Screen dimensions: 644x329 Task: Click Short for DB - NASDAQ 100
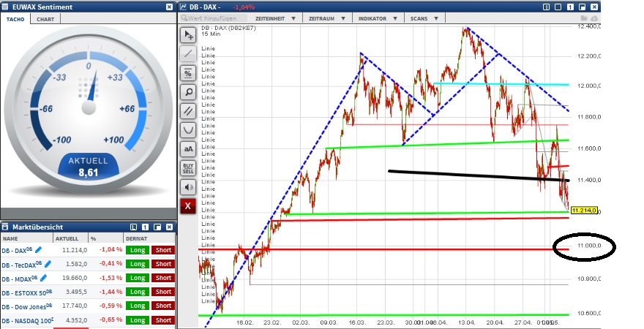[x=163, y=320]
